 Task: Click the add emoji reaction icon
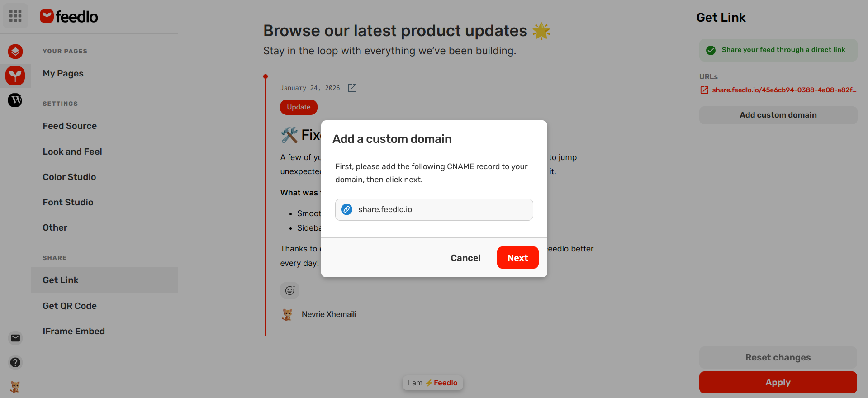(290, 290)
